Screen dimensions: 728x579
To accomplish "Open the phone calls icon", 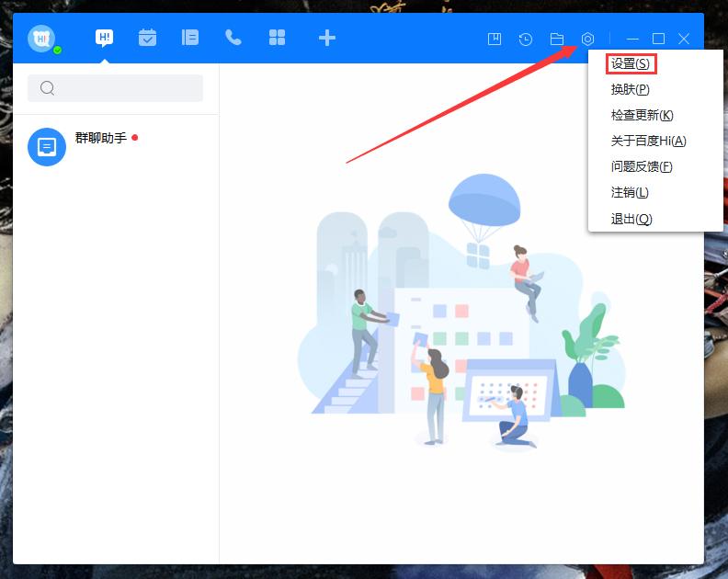I will pos(233,38).
